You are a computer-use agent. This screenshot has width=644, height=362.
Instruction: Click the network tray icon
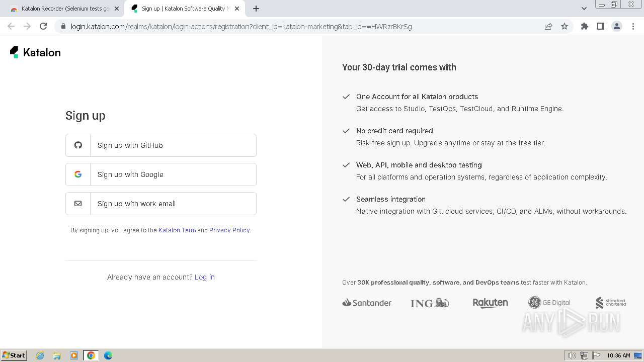pos(584,355)
